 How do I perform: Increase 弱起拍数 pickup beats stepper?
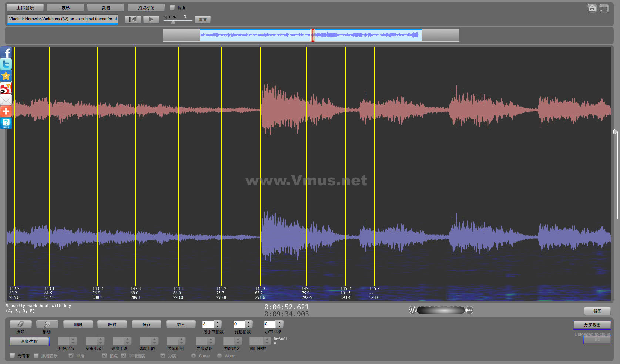coord(249,322)
